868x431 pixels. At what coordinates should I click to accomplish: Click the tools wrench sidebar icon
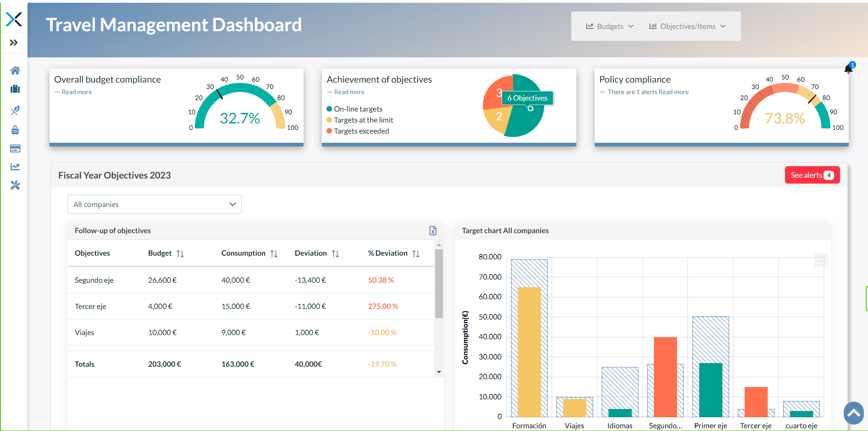15,185
